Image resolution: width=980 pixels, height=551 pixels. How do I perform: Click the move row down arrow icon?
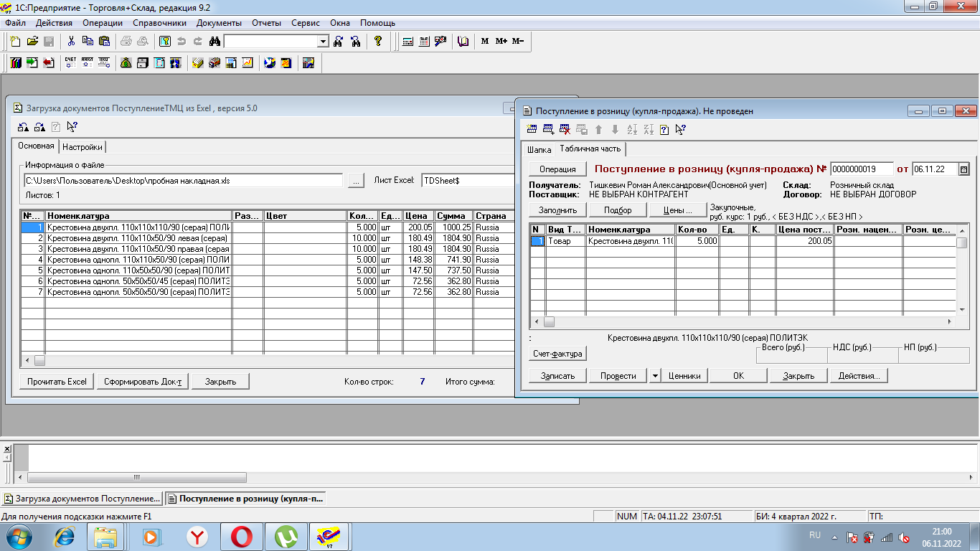click(x=615, y=130)
